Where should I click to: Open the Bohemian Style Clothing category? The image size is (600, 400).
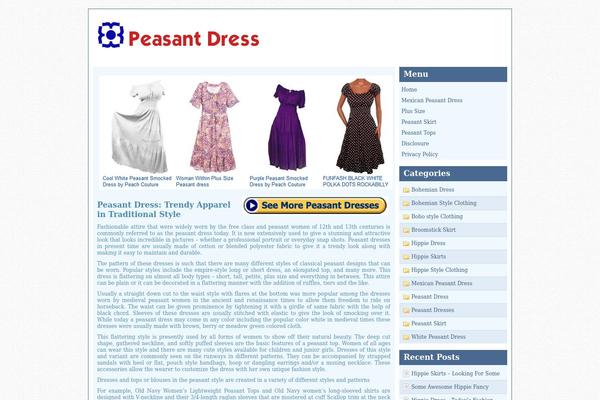443,203
